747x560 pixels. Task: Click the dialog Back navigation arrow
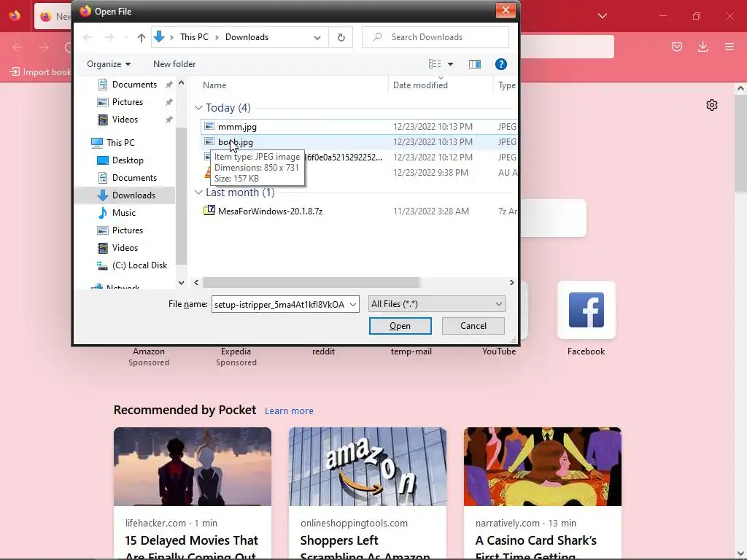tap(88, 38)
